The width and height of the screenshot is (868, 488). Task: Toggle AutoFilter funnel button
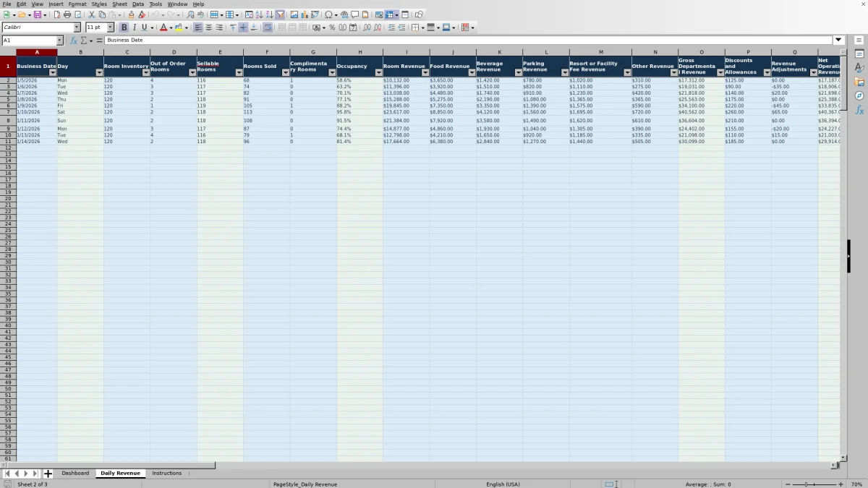pyautogui.click(x=280, y=14)
